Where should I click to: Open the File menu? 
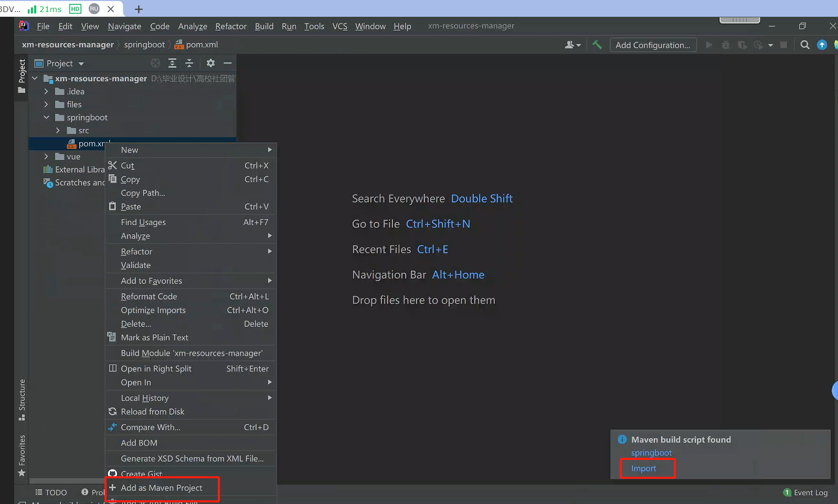(x=43, y=26)
